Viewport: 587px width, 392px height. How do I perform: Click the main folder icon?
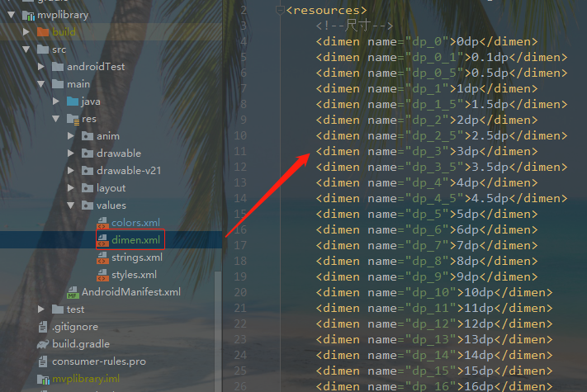[58, 84]
